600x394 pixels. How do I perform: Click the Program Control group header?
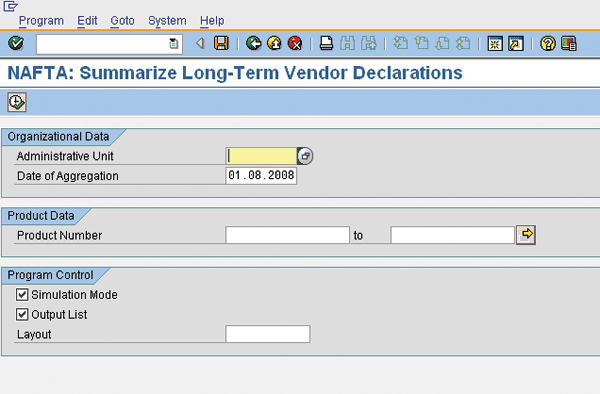tap(51, 275)
